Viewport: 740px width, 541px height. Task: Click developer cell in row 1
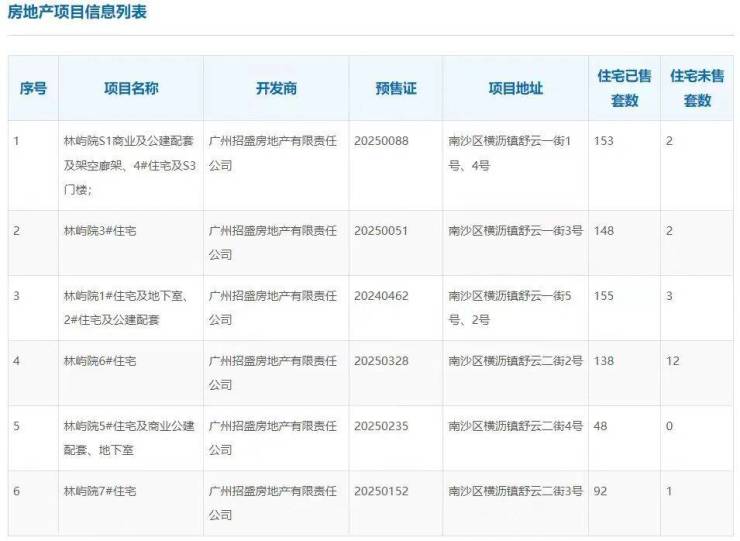(276, 165)
